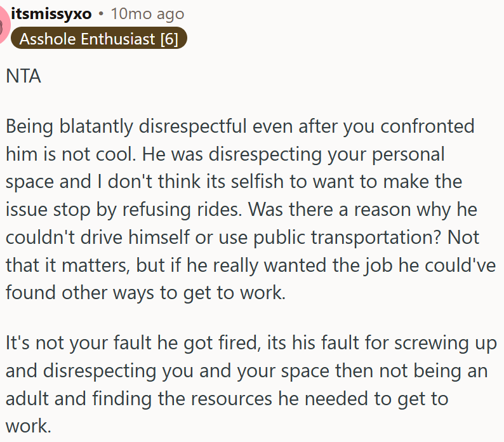Click the [6] number in the flair
504x442 pixels.
click(x=169, y=39)
